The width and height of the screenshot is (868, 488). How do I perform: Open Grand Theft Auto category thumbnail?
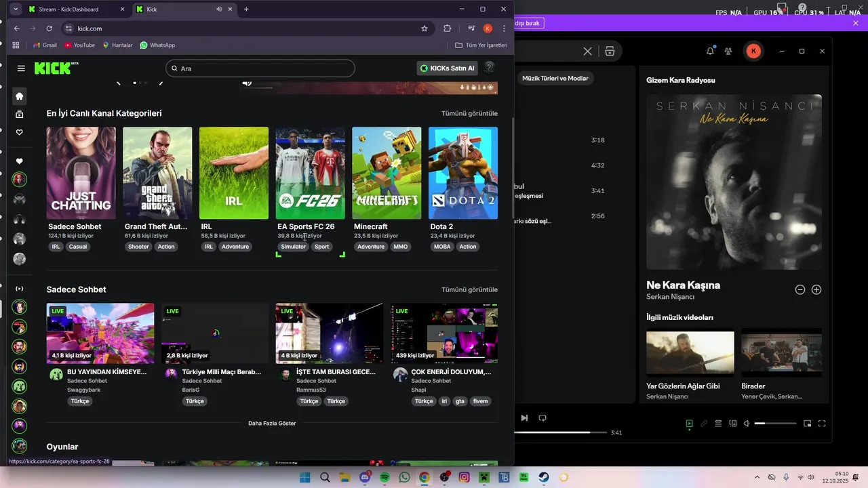pos(157,173)
